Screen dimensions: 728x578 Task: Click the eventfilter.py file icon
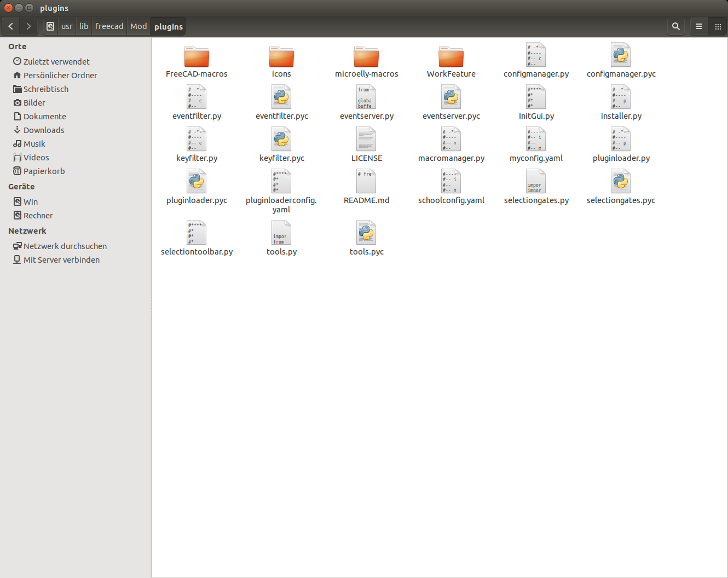[197, 97]
